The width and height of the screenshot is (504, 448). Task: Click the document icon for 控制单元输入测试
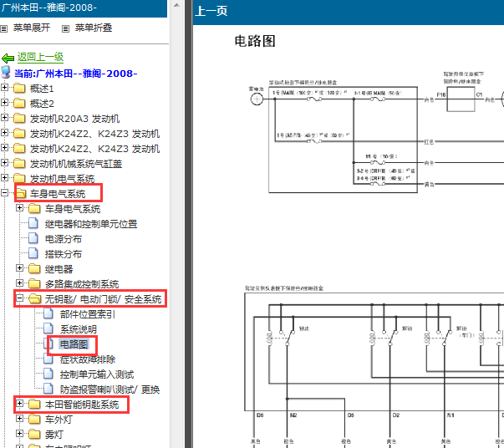point(48,374)
